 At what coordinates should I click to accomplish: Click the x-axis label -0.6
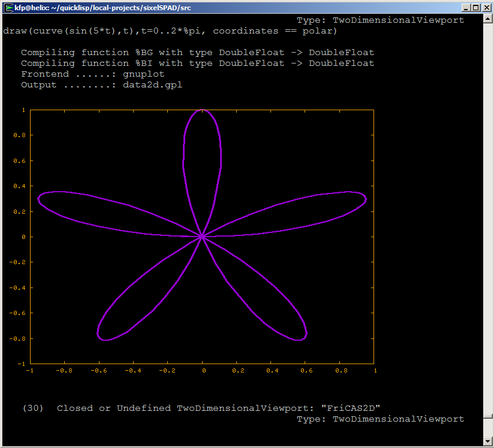[x=98, y=371]
